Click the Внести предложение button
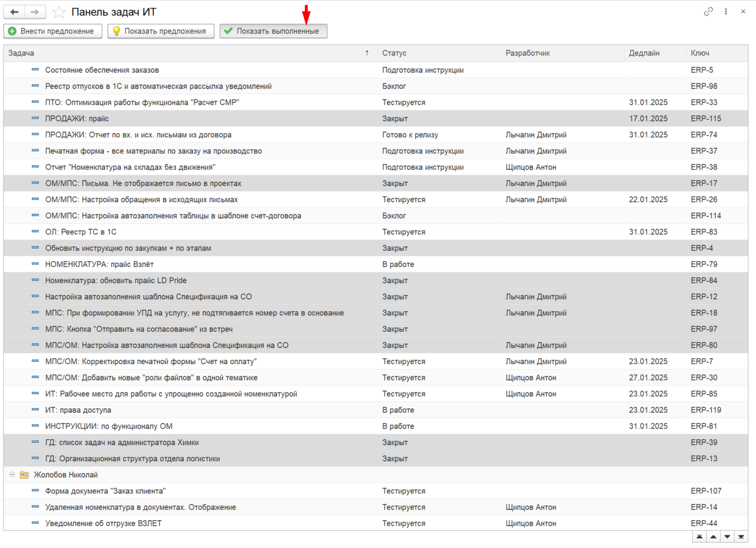Image resolution: width=756 pixels, height=548 pixels. click(53, 31)
